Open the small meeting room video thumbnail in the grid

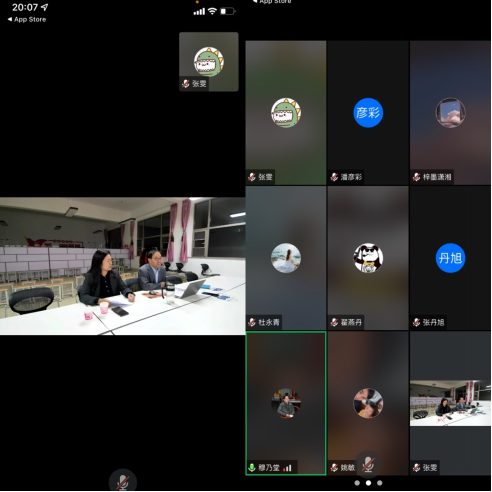(450, 403)
